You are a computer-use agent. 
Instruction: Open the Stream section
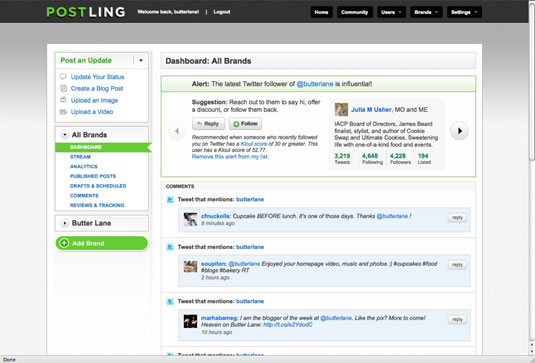[81, 157]
